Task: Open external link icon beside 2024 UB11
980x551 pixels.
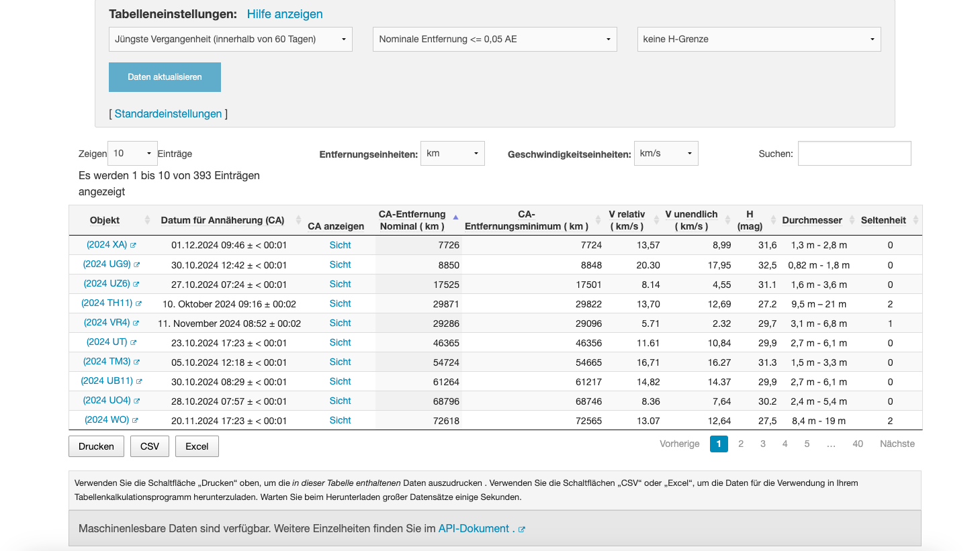Action: (140, 382)
